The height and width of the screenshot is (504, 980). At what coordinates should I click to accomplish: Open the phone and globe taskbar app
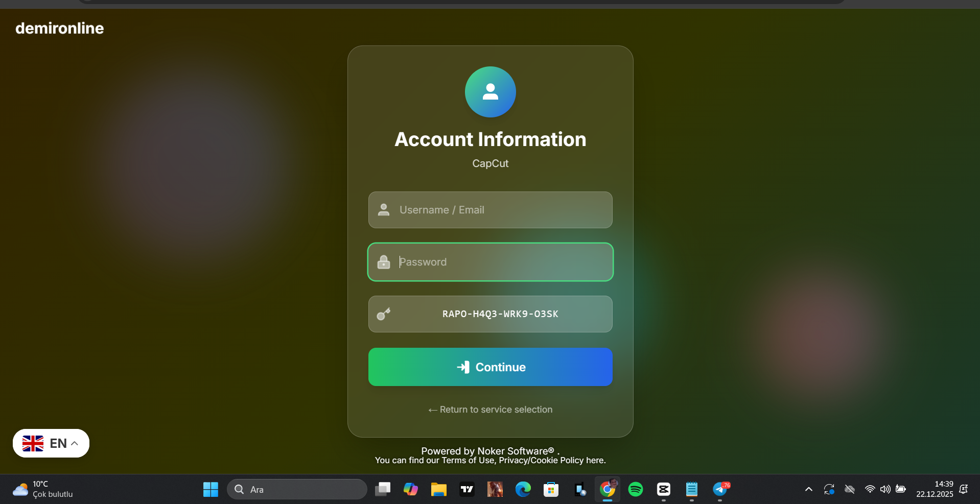[x=579, y=489]
